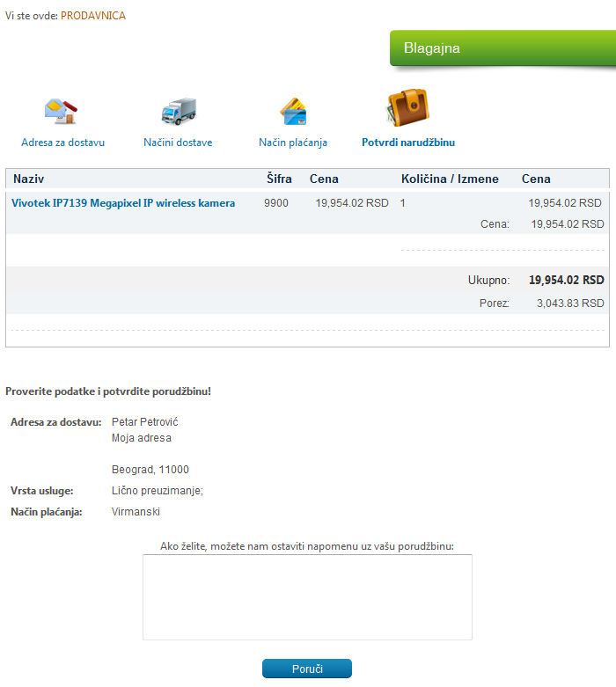The width and height of the screenshot is (616, 687).
Task: Click the Šifra column header
Action: point(279,179)
